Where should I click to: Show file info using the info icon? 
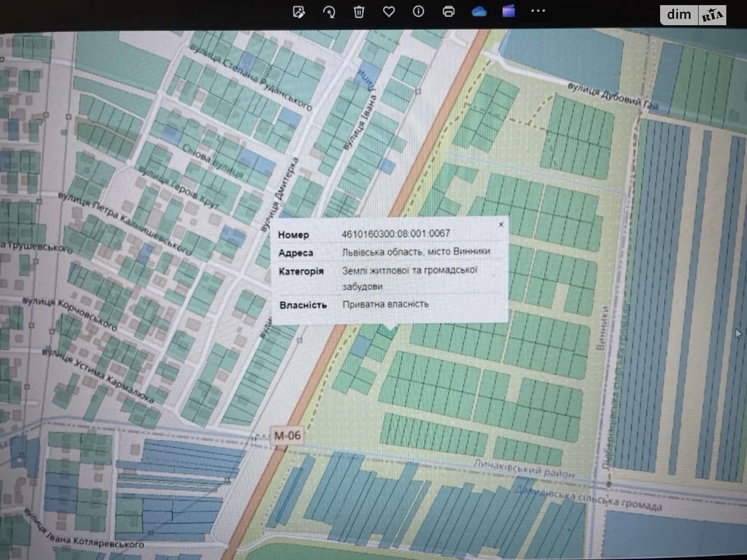pos(418,12)
